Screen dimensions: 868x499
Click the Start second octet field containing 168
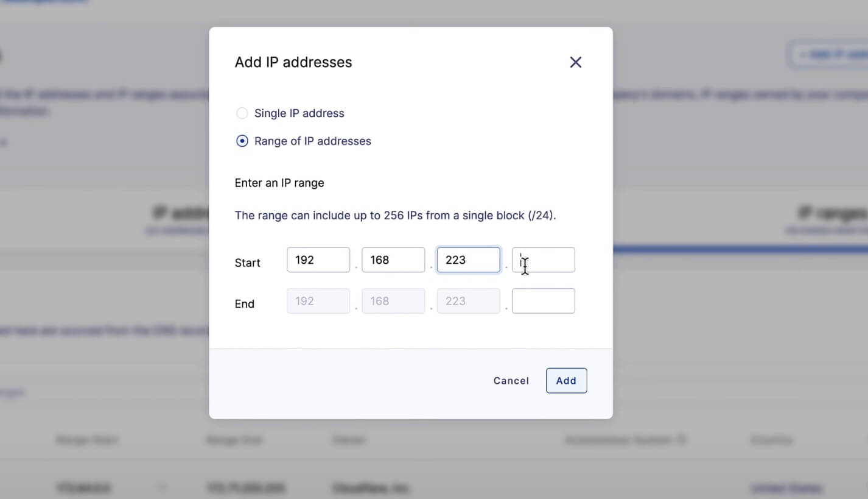click(x=393, y=260)
